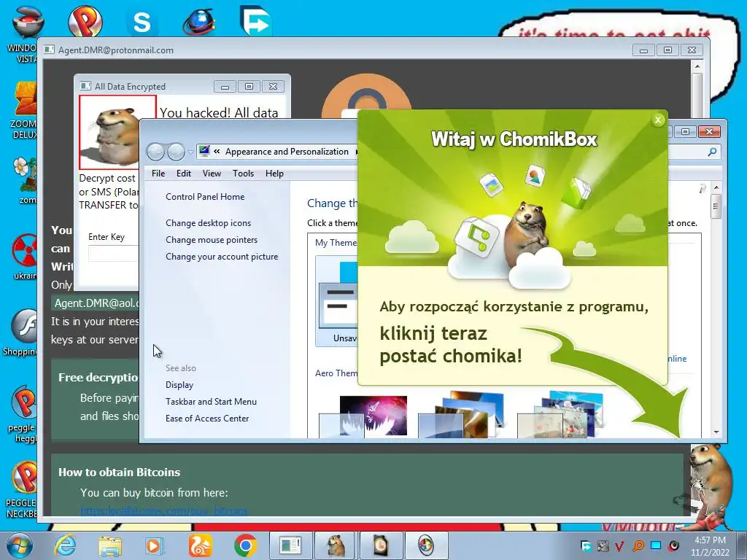
Task: Open Change desktop icons link
Action: pos(208,223)
